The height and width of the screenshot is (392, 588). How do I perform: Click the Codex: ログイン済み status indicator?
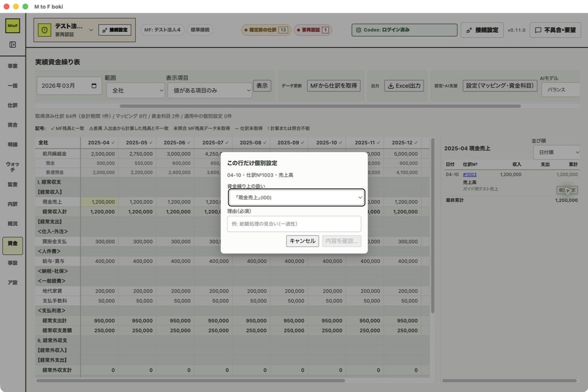point(404,30)
